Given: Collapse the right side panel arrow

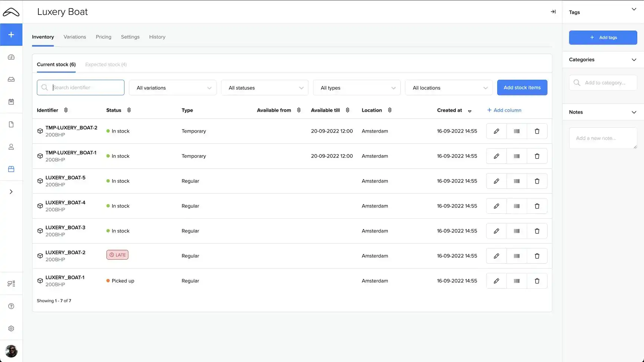Looking at the screenshot, I should pyautogui.click(x=553, y=12).
